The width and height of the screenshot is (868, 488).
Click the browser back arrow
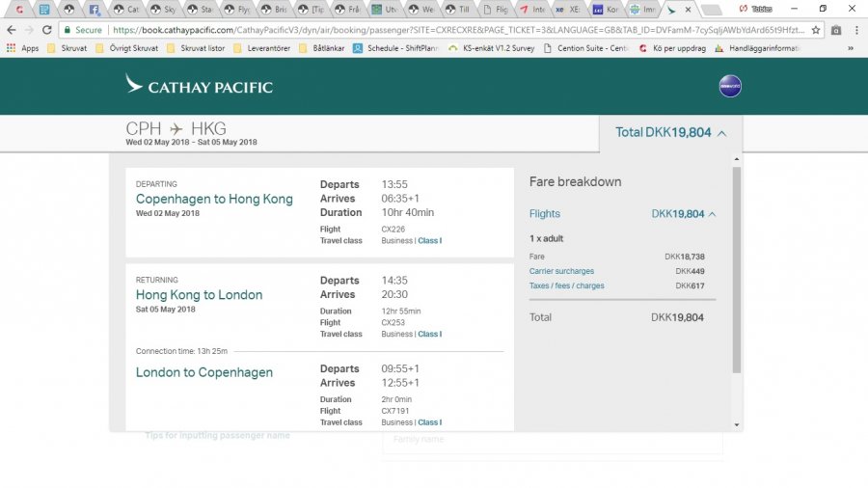(11, 30)
